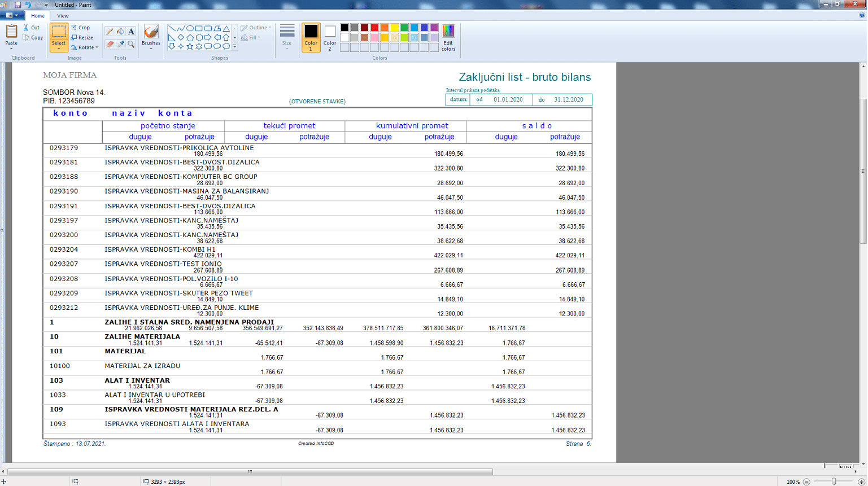Choose the Down arrow shape
The height and width of the screenshot is (486, 868).
pyautogui.click(x=172, y=46)
